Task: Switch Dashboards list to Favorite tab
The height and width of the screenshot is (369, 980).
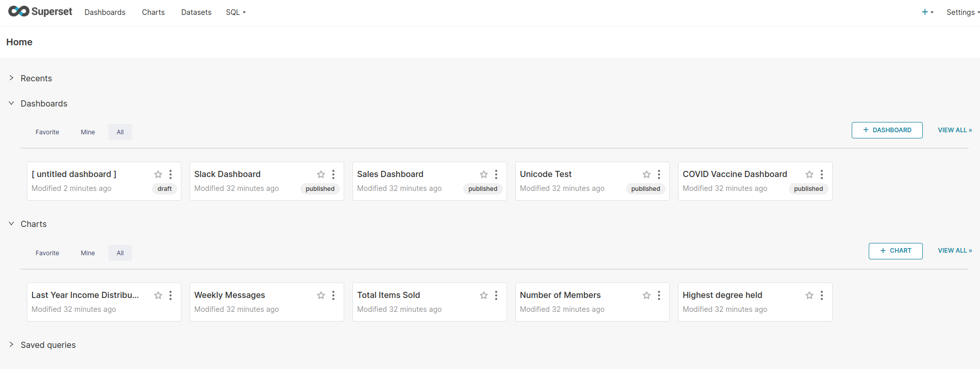Action: click(x=47, y=132)
